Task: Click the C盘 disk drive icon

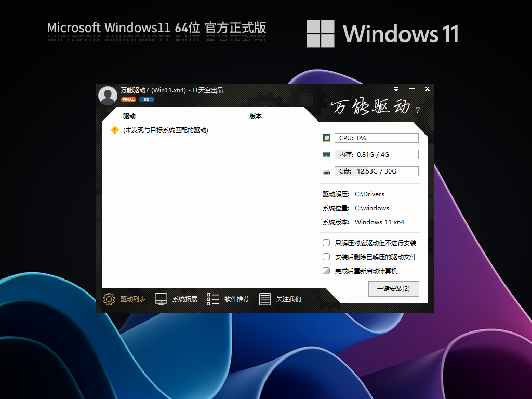Action: 327,170
